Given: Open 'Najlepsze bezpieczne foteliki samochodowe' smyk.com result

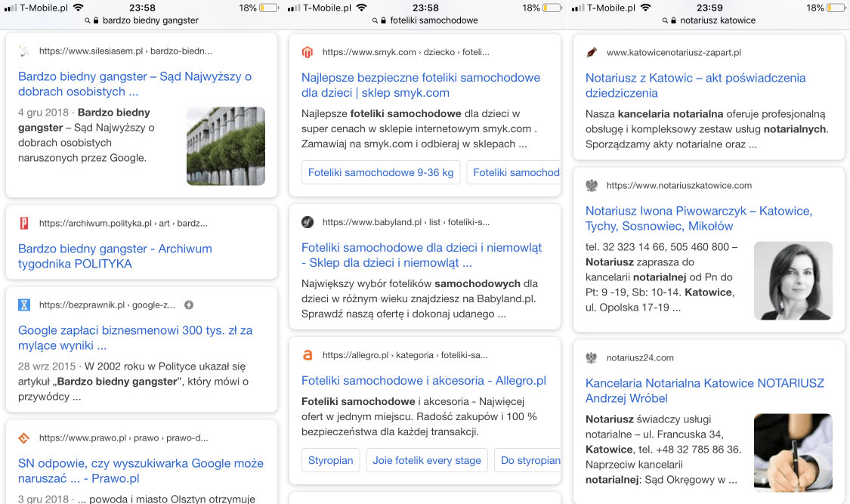Looking at the screenshot, I should point(421,85).
